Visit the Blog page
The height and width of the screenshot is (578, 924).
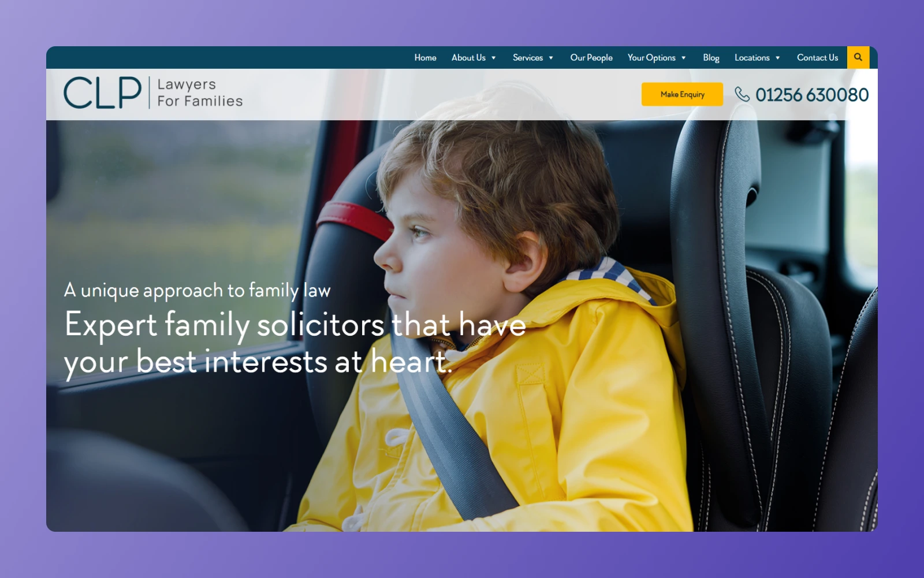[x=711, y=58]
